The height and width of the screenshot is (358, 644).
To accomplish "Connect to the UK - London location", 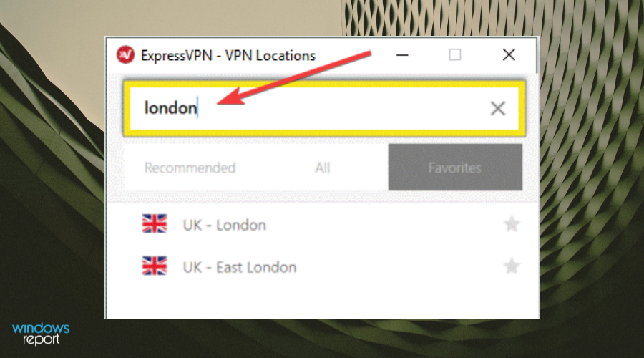I will pos(323,224).
